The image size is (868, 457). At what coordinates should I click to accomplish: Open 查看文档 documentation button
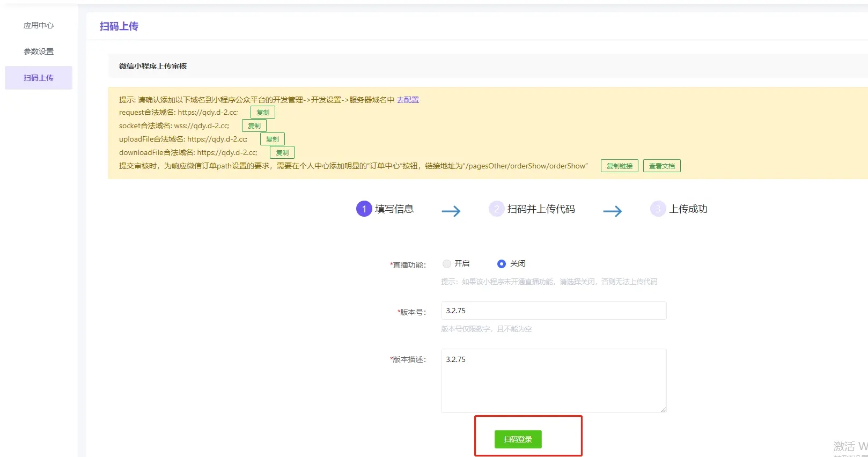661,166
